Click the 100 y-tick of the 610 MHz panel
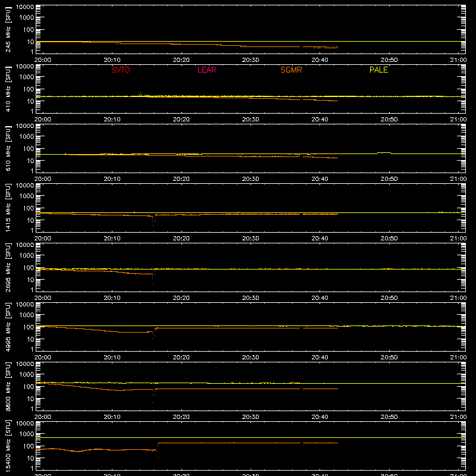 [29, 148]
